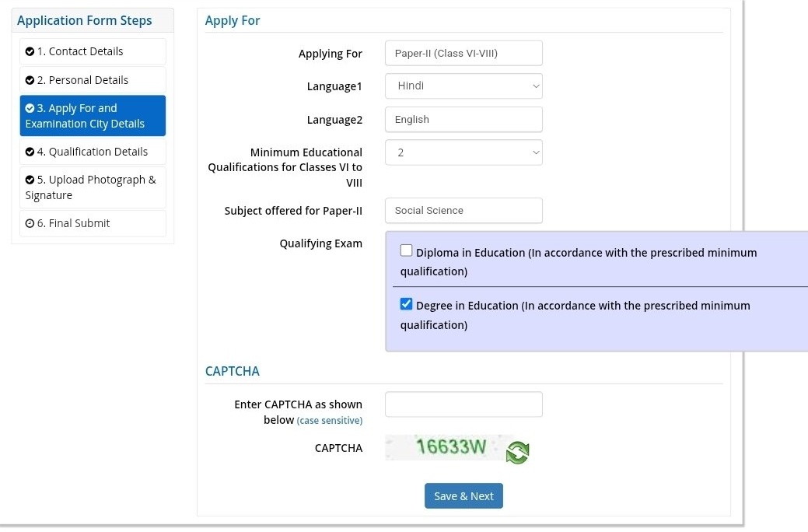The height and width of the screenshot is (532, 808).
Task: Click the Applying For Paper-II field
Action: click(463, 53)
